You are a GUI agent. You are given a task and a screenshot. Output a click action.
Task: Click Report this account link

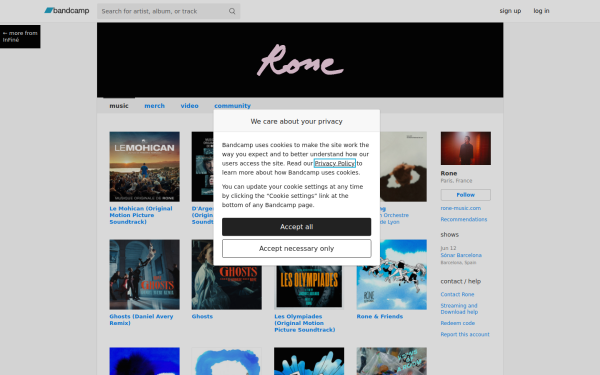465,334
